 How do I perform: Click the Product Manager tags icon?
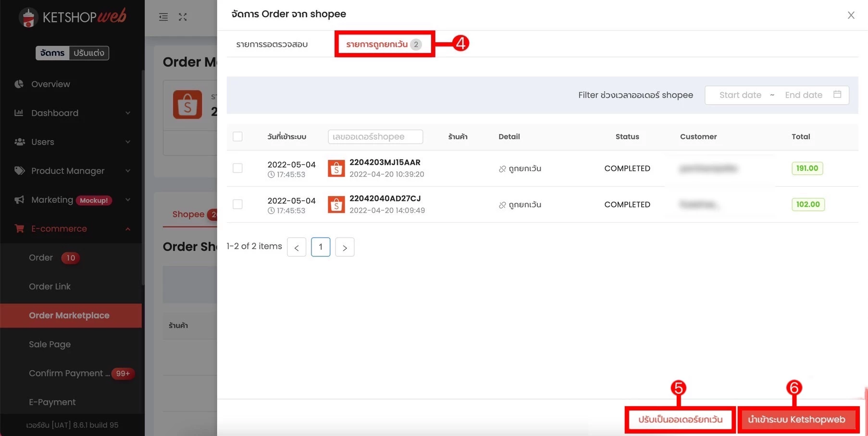coord(20,170)
